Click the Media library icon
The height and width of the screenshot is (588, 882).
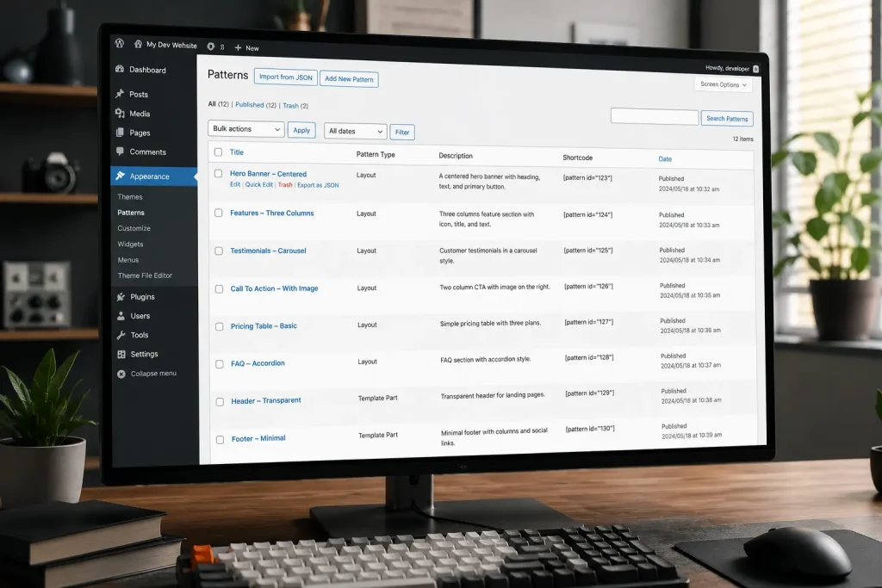tap(120, 113)
